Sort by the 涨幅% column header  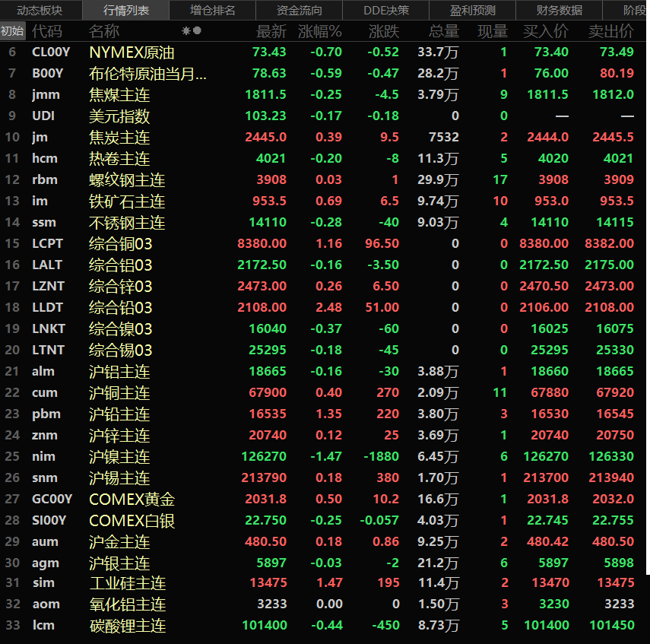tap(320, 31)
